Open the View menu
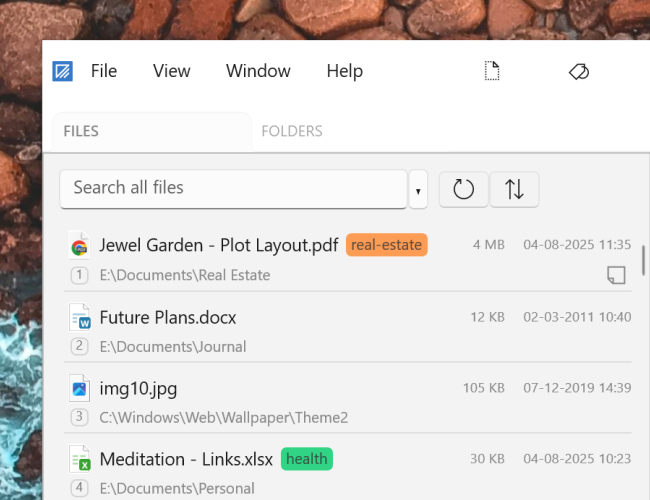Viewport: 650px width, 500px height. click(172, 71)
